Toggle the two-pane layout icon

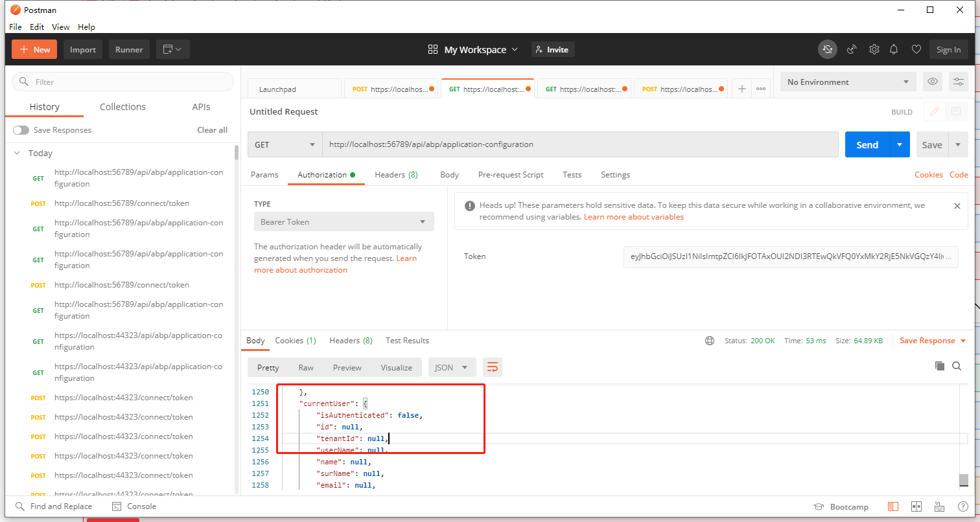(x=916, y=506)
